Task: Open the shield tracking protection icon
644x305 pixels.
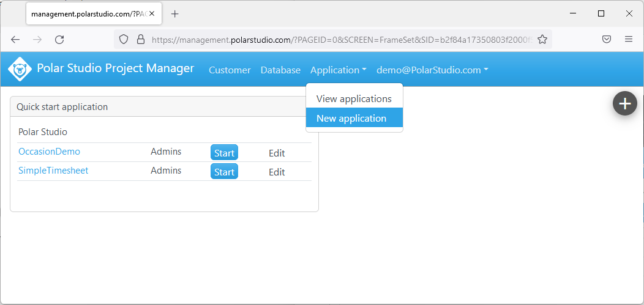Action: point(124,39)
